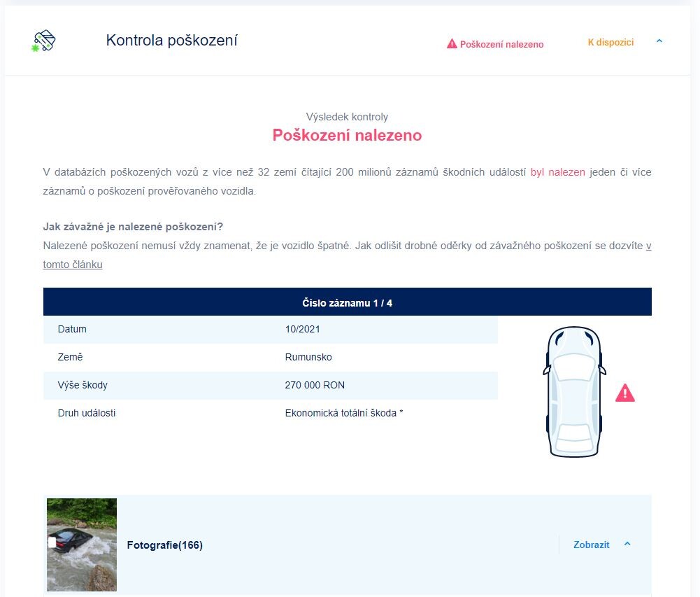The width and height of the screenshot is (700, 597).
Task: Select 'Ekonomická totální škoda *' value
Action: (x=344, y=413)
